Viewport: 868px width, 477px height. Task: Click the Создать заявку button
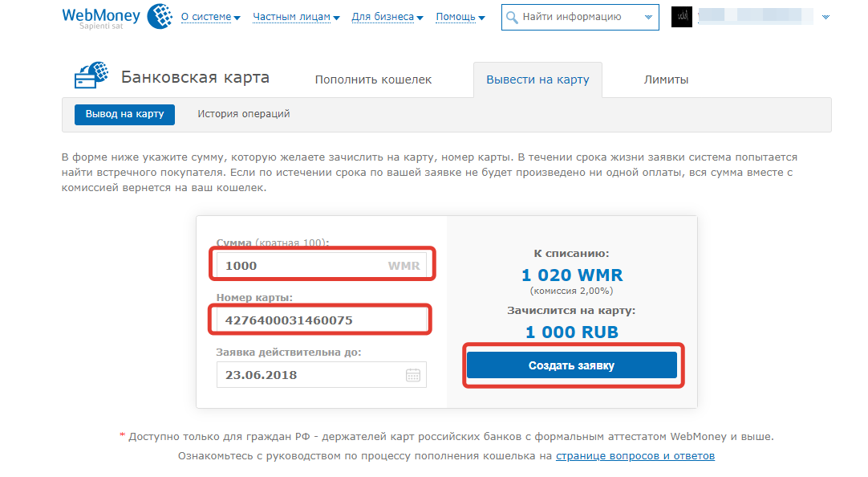tap(572, 365)
